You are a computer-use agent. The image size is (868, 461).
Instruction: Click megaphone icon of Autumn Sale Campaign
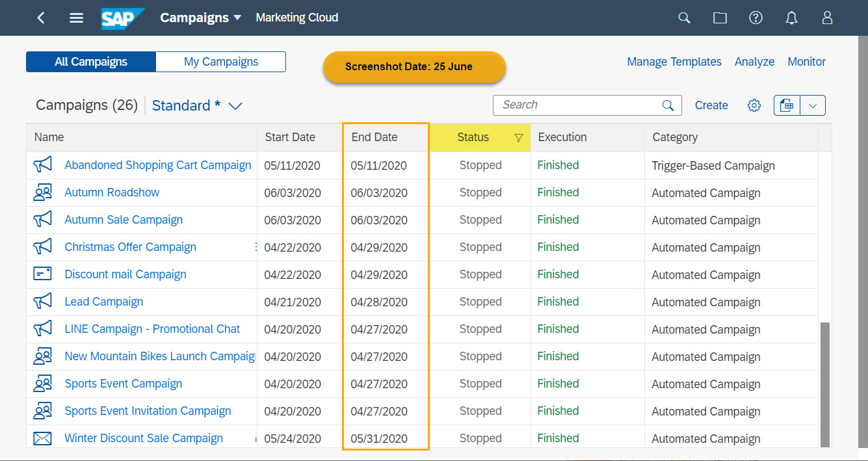42,220
